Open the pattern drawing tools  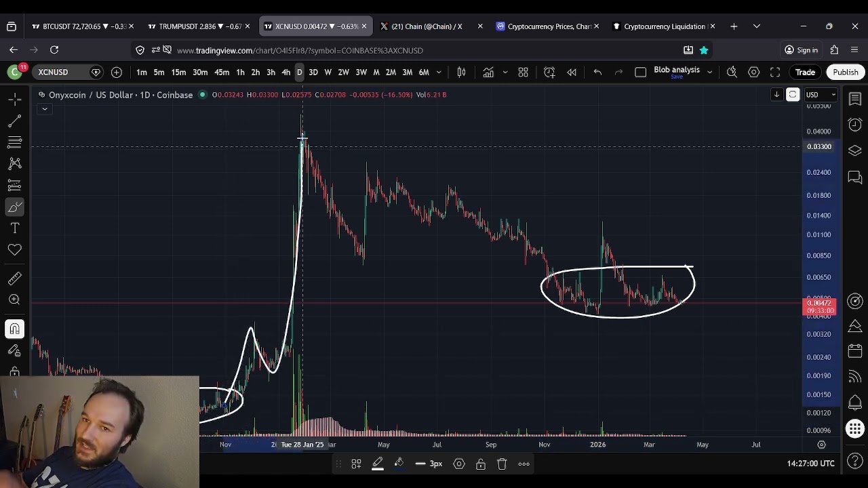pos(14,163)
